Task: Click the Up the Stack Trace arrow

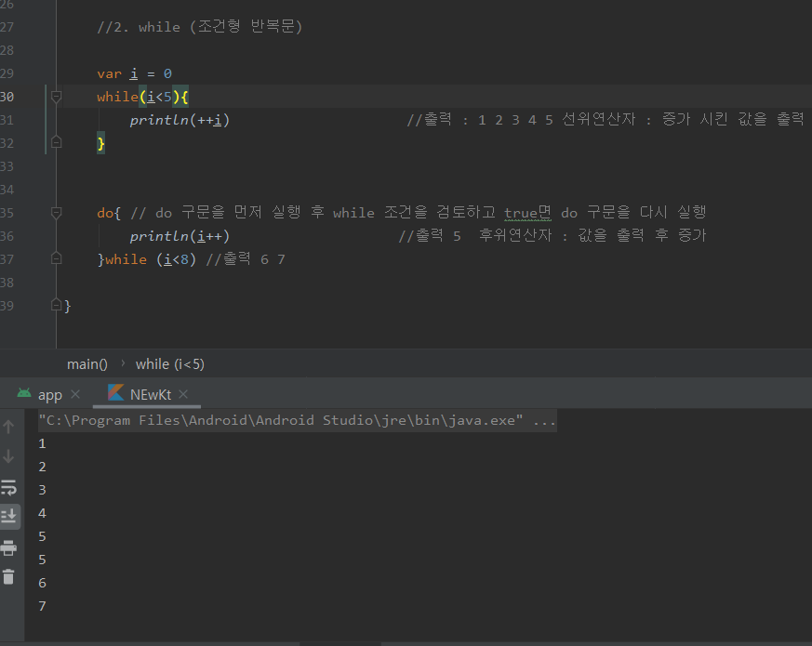Action: [8, 427]
